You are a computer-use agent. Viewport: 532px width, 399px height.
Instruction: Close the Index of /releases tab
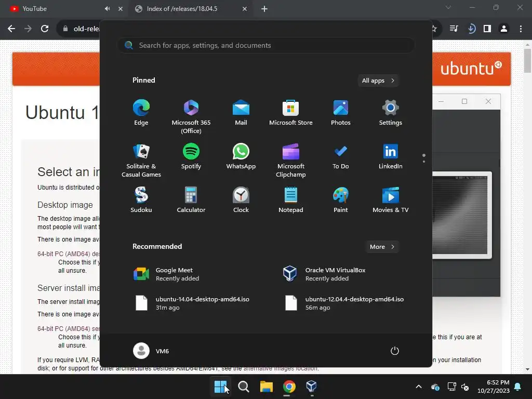(x=245, y=9)
